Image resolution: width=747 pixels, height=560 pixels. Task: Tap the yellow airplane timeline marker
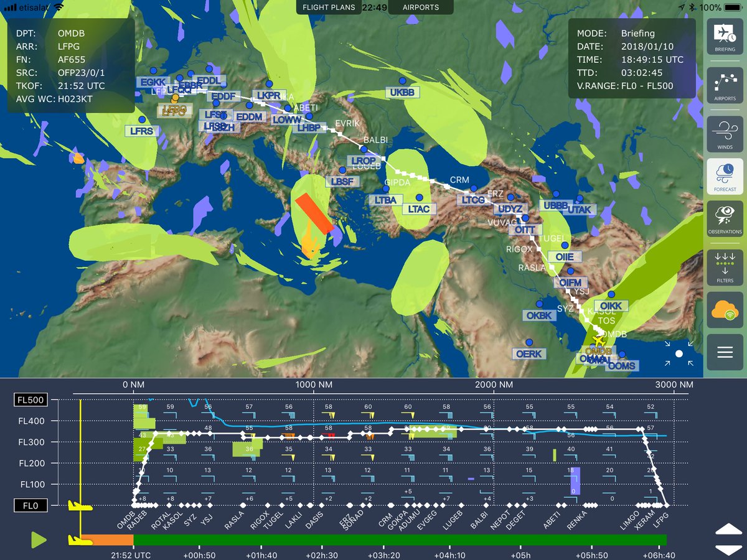pos(79,540)
